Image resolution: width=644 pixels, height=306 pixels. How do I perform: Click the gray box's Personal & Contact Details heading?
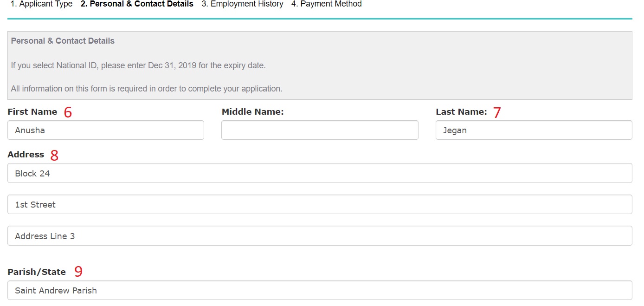(x=63, y=41)
